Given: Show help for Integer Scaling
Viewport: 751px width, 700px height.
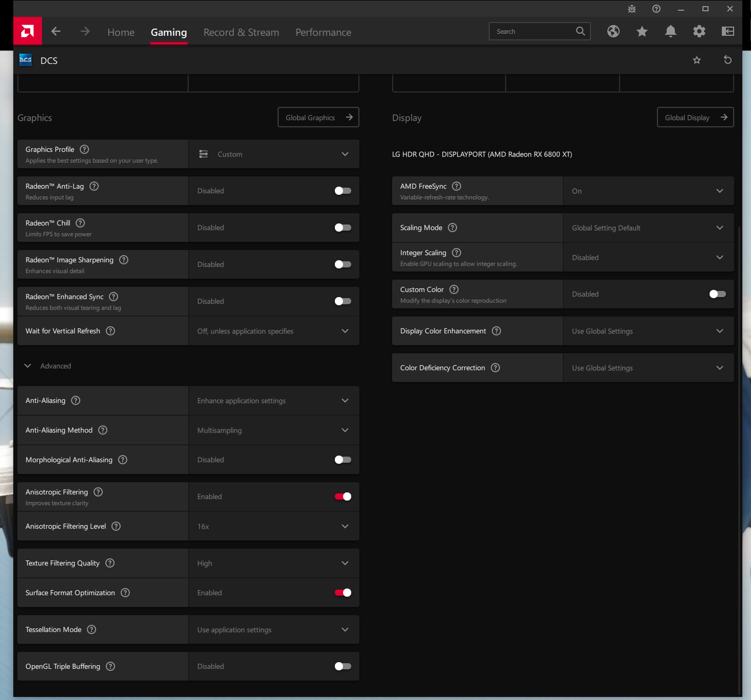Looking at the screenshot, I should (x=457, y=253).
